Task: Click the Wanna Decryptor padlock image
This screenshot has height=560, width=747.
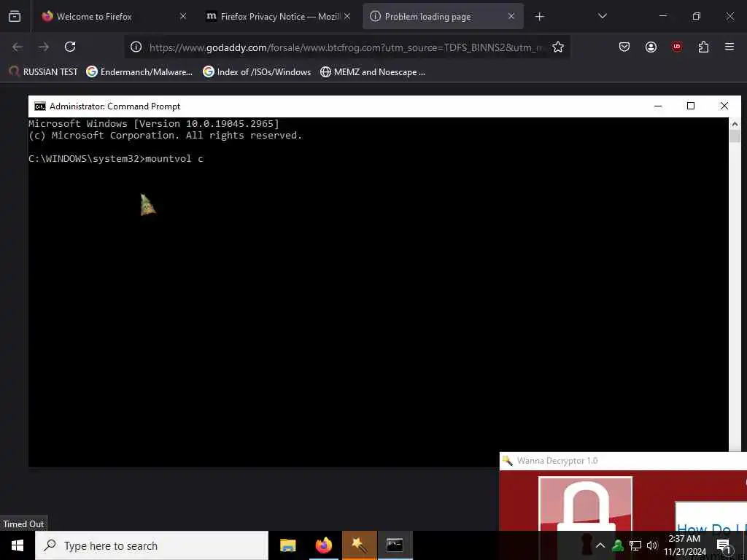Action: 586,504
